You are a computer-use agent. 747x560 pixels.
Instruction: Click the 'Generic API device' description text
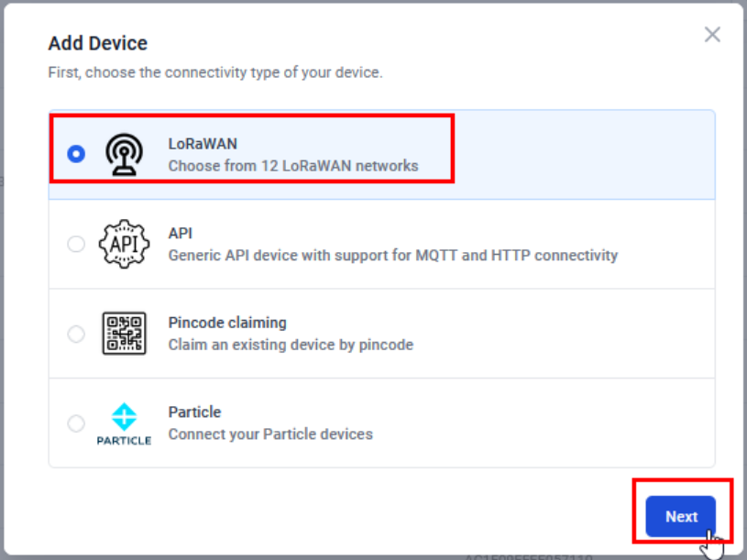pos(393,255)
